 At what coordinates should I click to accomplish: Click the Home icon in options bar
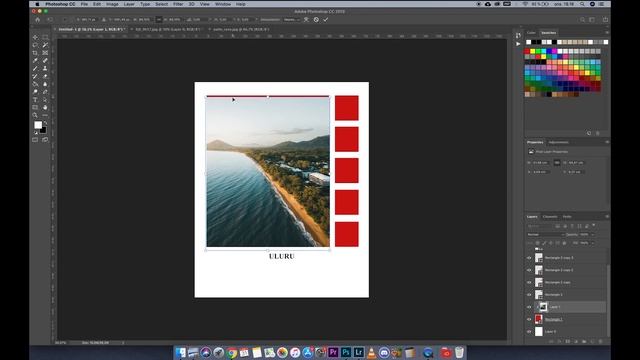(x=38, y=20)
